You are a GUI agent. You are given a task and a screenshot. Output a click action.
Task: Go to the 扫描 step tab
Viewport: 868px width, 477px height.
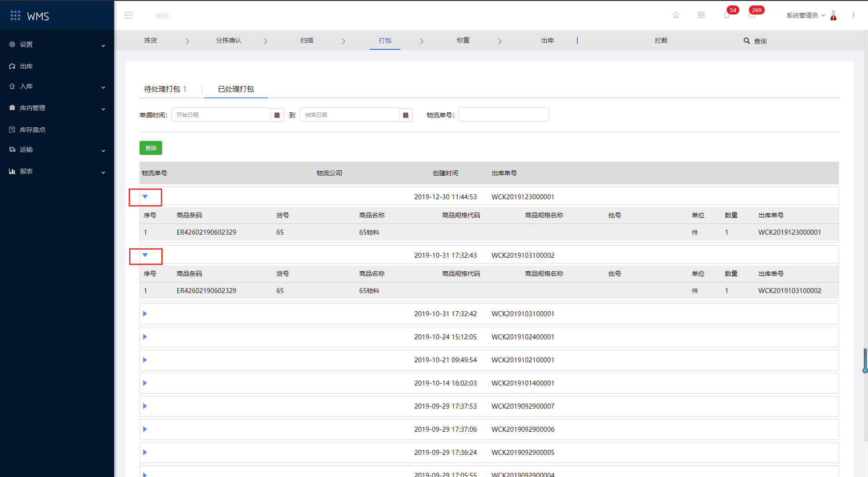pos(307,40)
